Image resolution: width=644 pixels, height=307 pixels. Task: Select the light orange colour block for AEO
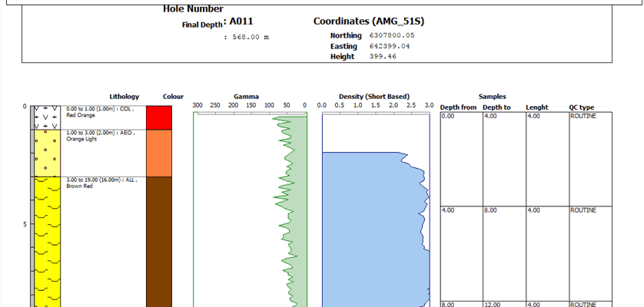[x=160, y=153]
